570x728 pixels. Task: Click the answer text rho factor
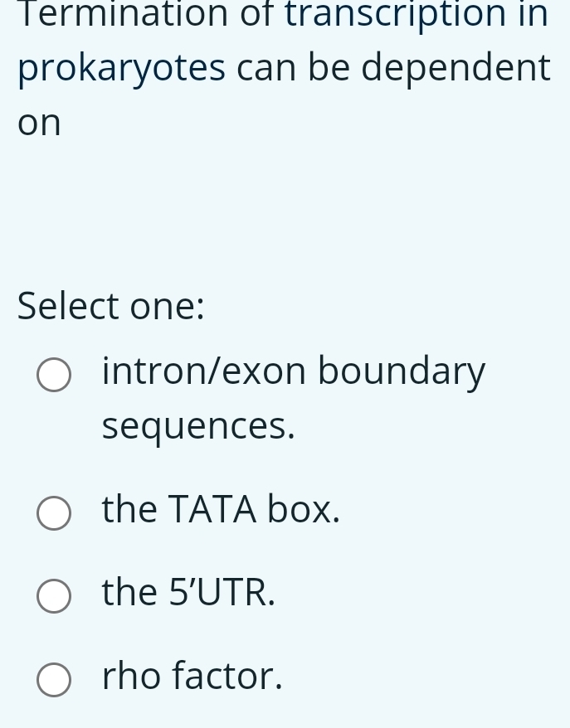click(192, 676)
